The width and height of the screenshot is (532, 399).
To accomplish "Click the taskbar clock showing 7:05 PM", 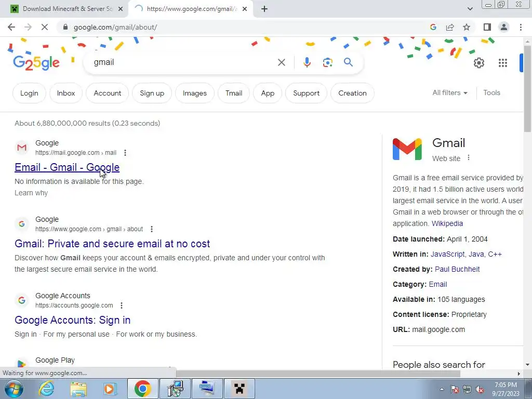I will click(506, 389).
